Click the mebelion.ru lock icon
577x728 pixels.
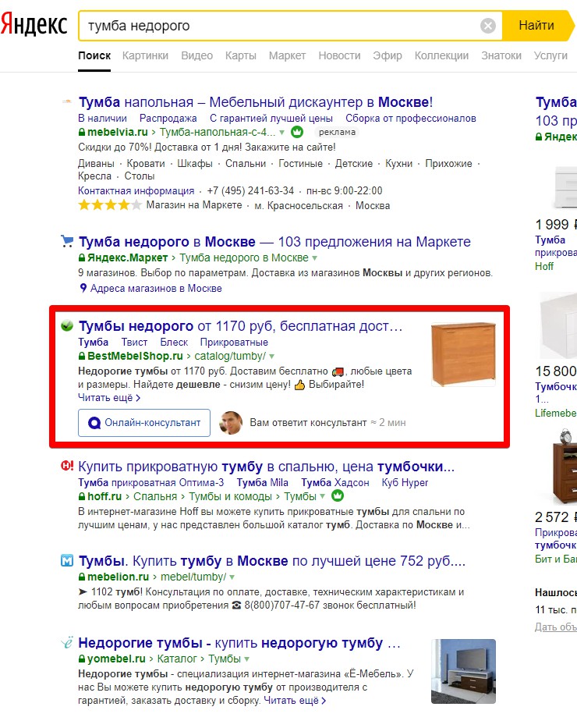tap(82, 577)
